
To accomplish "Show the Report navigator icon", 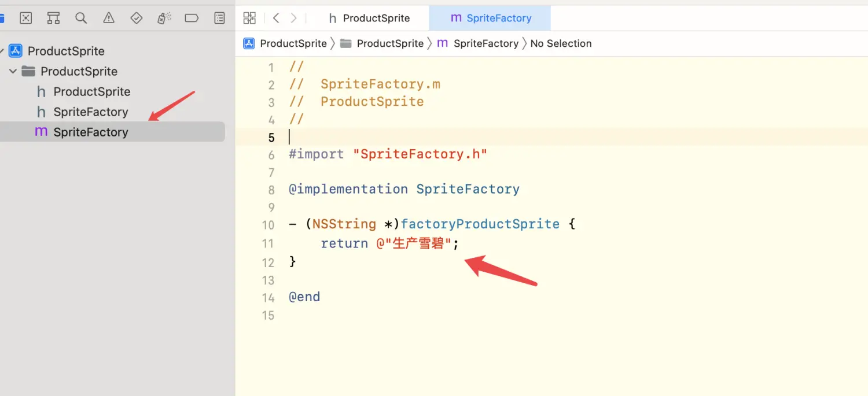I will pyautogui.click(x=219, y=18).
